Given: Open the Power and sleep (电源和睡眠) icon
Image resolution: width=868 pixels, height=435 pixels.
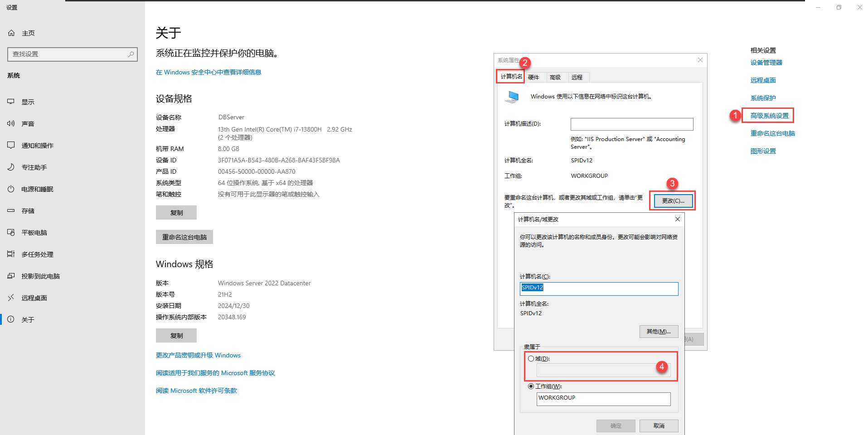Looking at the screenshot, I should tap(11, 189).
